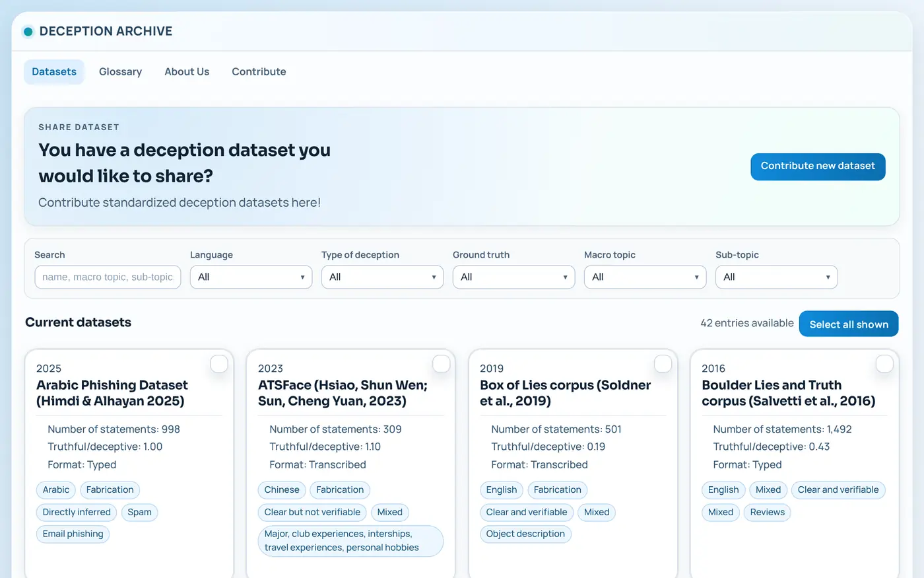924x578 pixels.
Task: Click 'Number of statements: 998' text
Action: [114, 429]
